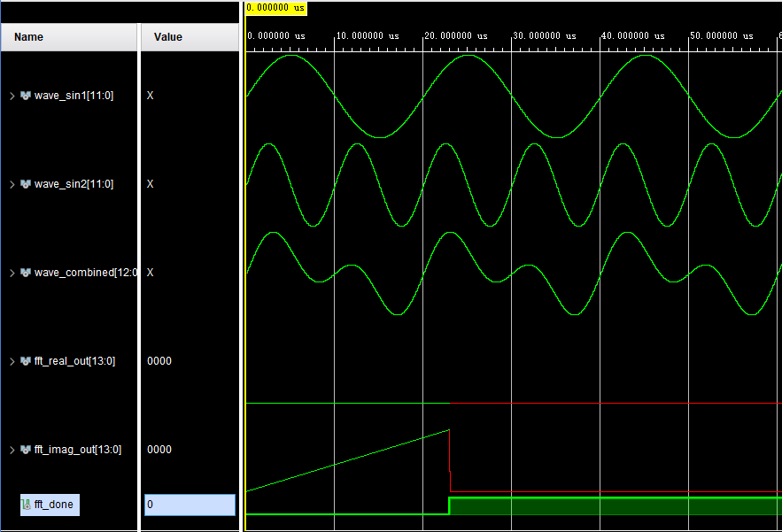Expand the wave_combined bus bits
Screen dimensions: 782x532
pos(12,273)
